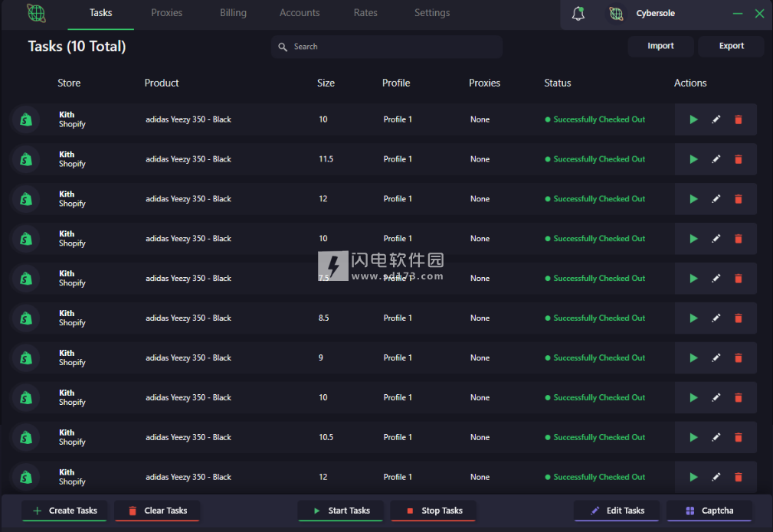The image size is (773, 532).
Task: Edit the size 11.5 task via pencil icon
Action: click(x=716, y=159)
